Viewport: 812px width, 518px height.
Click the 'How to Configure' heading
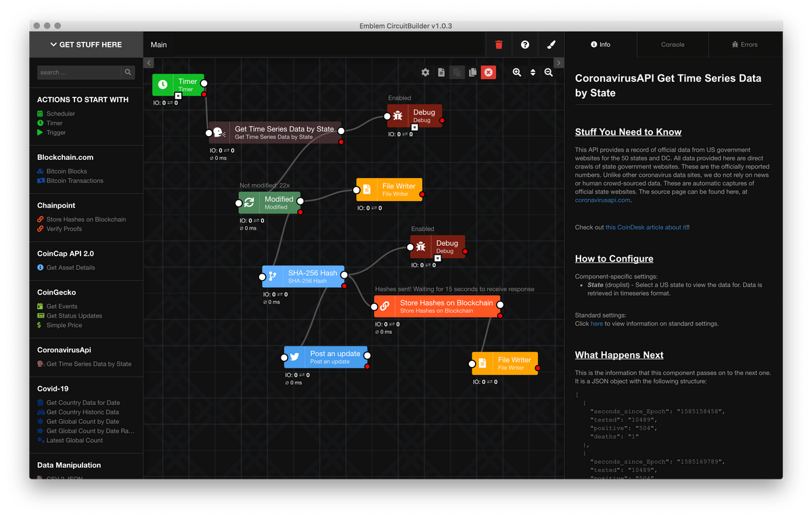614,259
